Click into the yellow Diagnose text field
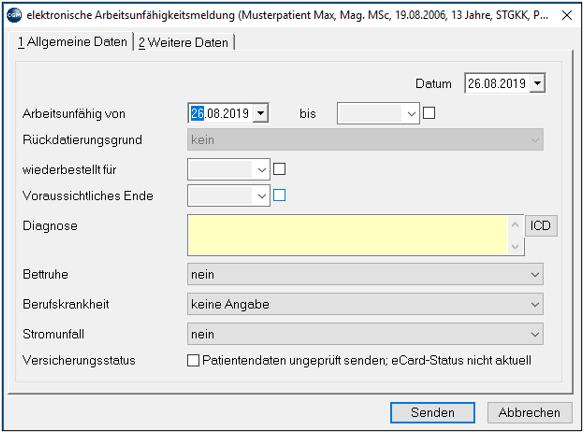This screenshot has width=584, height=433. 348,235
